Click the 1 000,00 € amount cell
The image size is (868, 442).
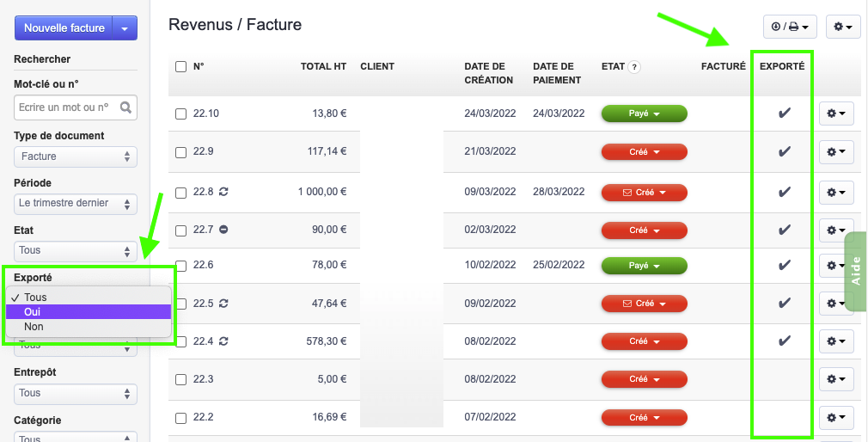point(322,192)
